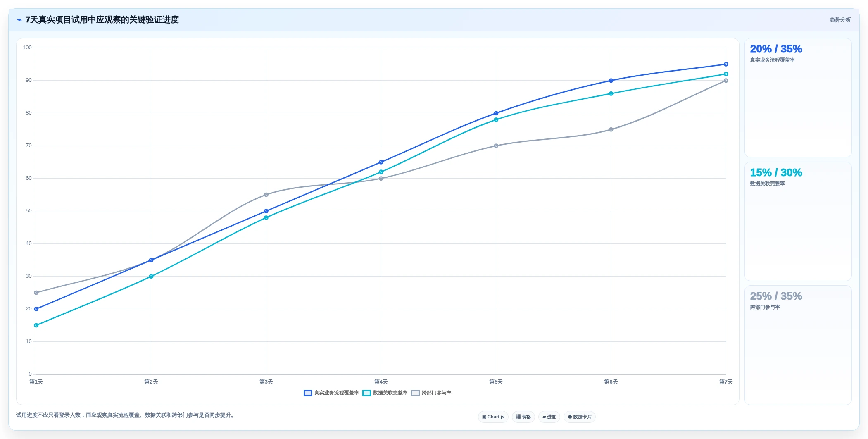Click the 100 y-axis label

pyautogui.click(x=27, y=48)
